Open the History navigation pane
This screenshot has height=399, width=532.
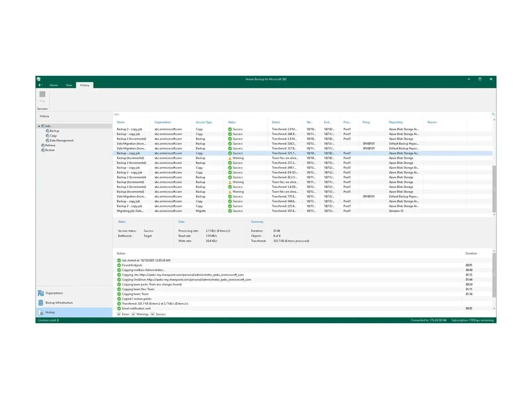click(74, 313)
